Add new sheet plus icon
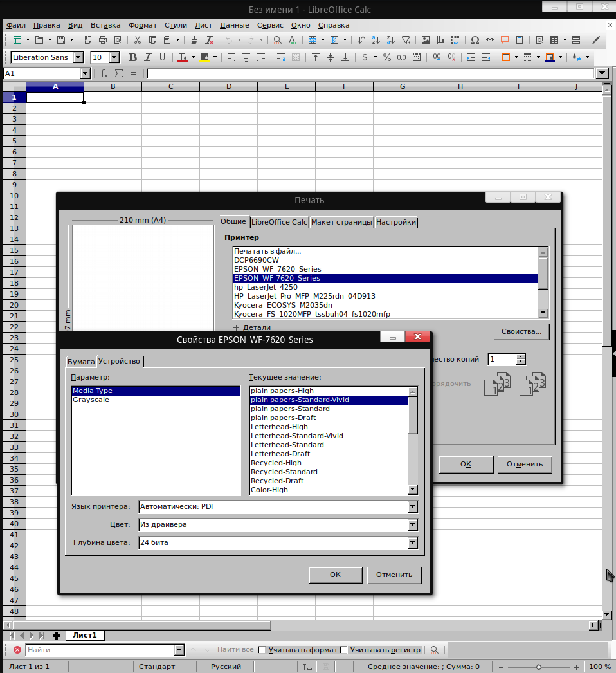This screenshot has width=616, height=673. 57,635
